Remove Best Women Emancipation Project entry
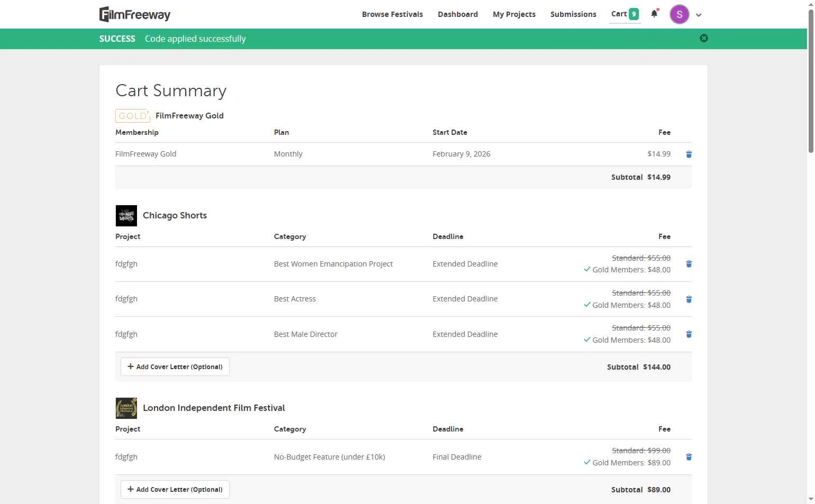This screenshot has height=504, width=815. tap(689, 264)
